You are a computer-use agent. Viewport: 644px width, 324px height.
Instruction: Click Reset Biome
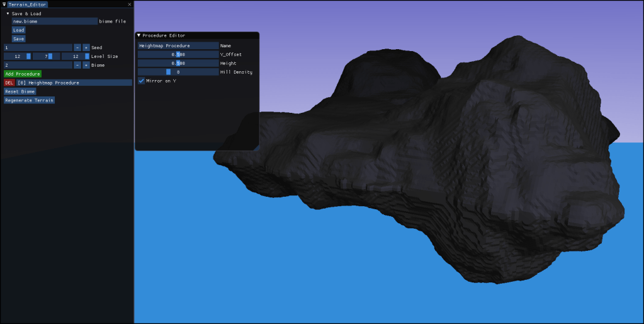click(20, 91)
